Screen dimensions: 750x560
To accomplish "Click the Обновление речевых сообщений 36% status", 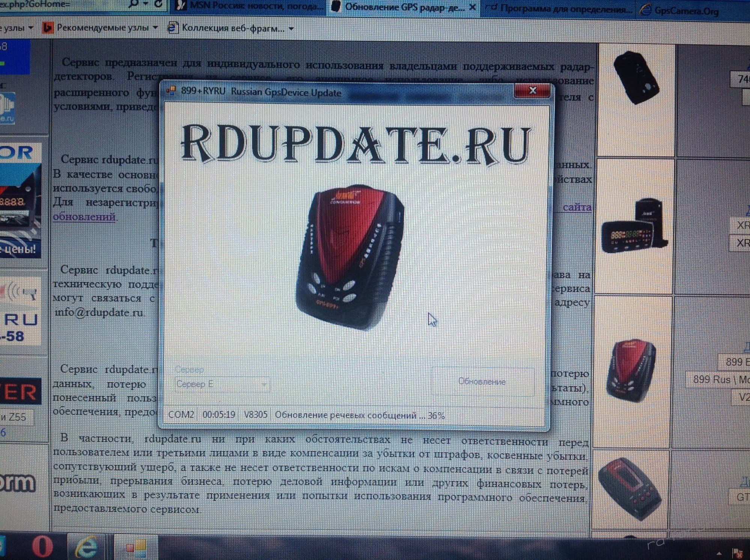I will (x=360, y=416).
